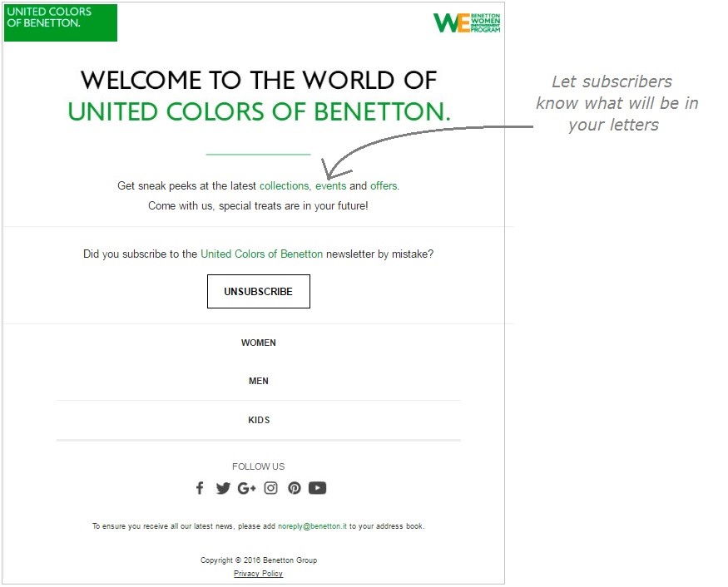Viewport: 728px width, 587px height.
Task: Open the YouTube social icon
Action: (317, 488)
